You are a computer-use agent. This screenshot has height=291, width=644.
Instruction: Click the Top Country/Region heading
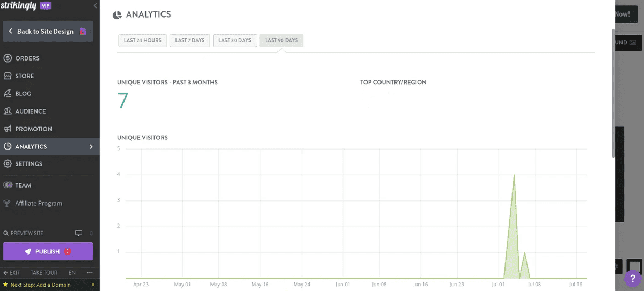click(x=393, y=83)
